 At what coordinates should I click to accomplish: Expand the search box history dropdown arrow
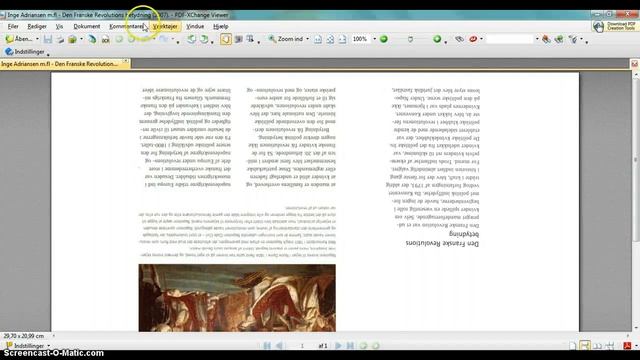[537, 39]
